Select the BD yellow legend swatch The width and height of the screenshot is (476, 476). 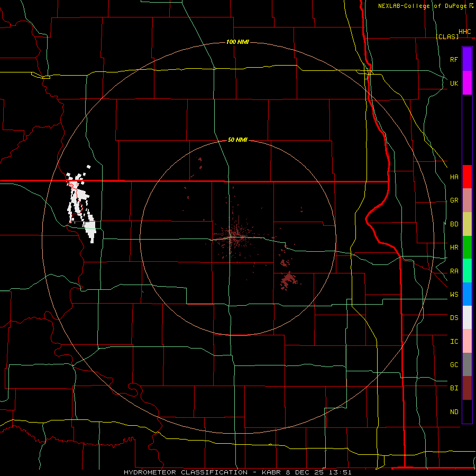point(467,224)
